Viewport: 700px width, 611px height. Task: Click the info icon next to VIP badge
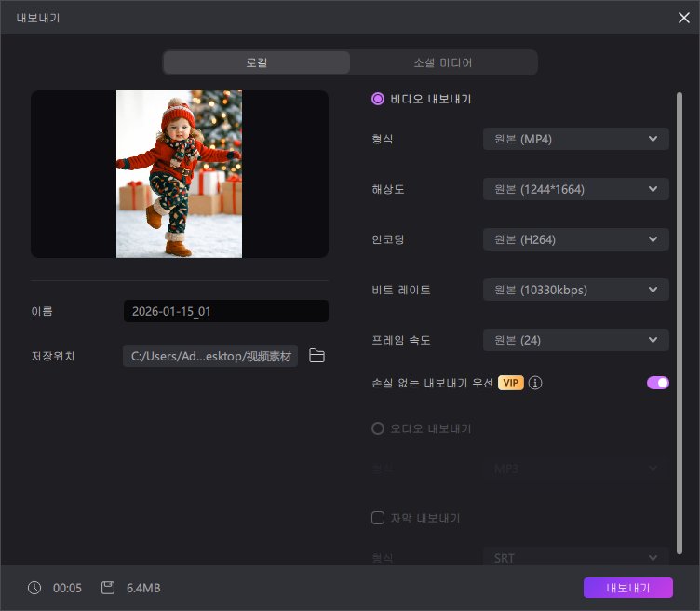pyautogui.click(x=535, y=383)
